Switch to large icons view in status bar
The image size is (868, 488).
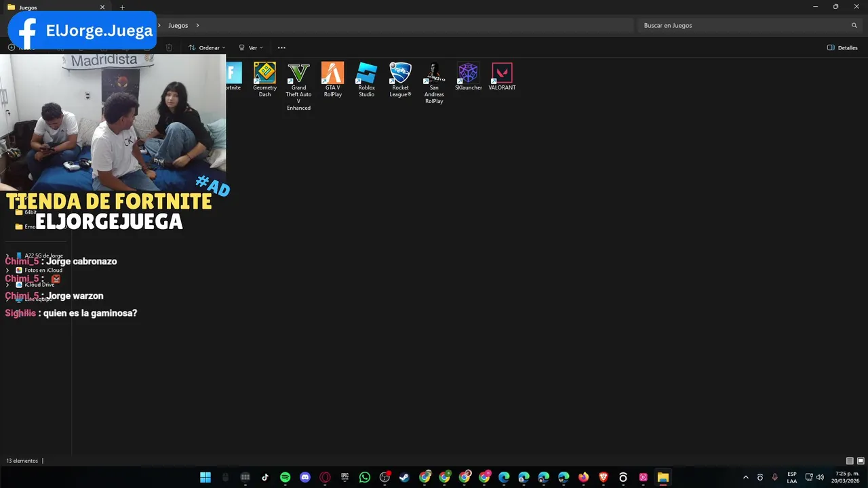click(x=861, y=461)
